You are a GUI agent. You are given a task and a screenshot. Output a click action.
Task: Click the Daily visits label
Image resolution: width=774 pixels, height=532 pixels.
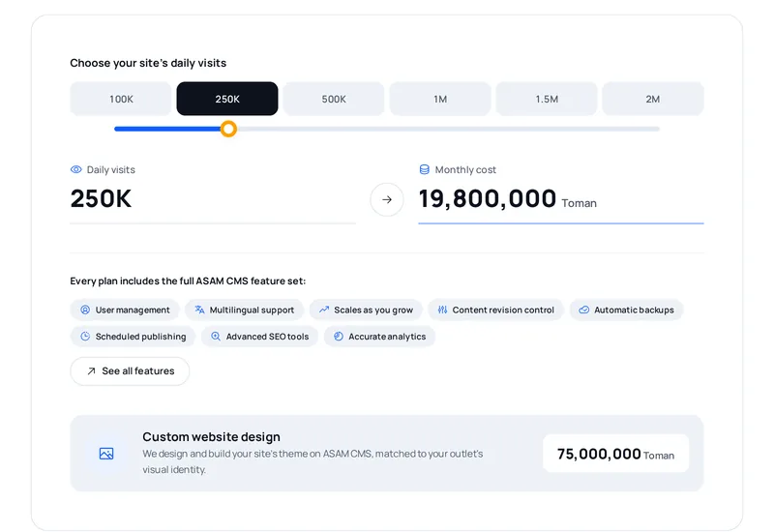[110, 170]
